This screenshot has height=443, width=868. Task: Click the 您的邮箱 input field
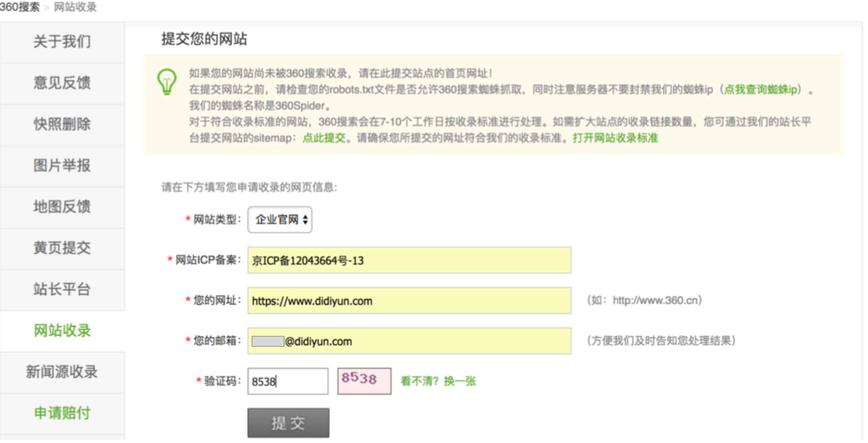point(410,342)
